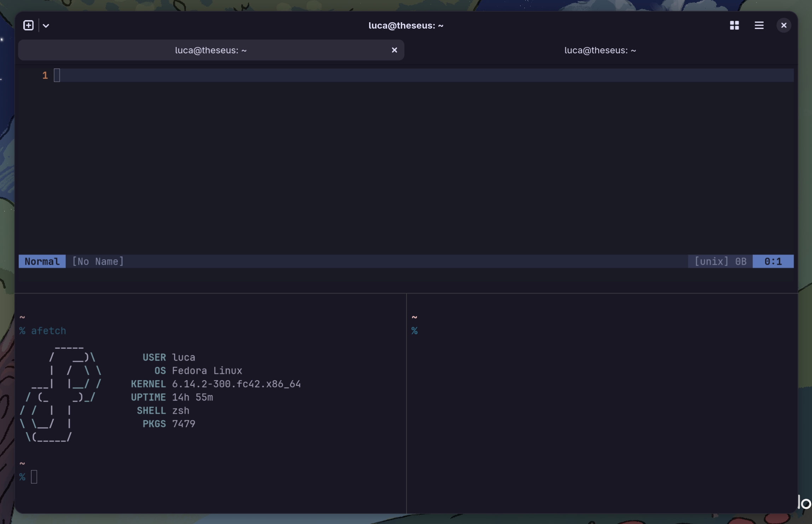Focus the bottom-right pane shell prompt

tap(415, 331)
